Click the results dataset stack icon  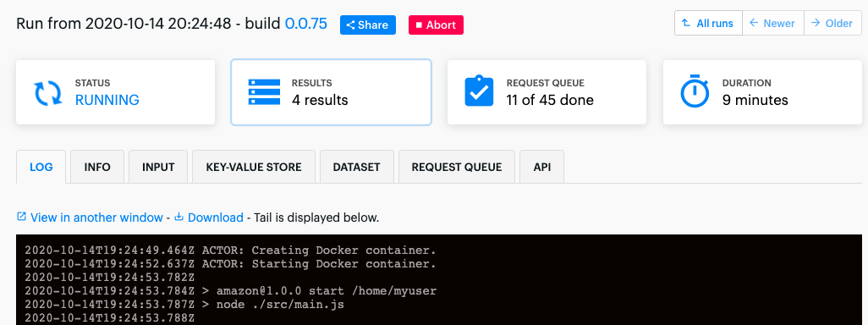(263, 92)
